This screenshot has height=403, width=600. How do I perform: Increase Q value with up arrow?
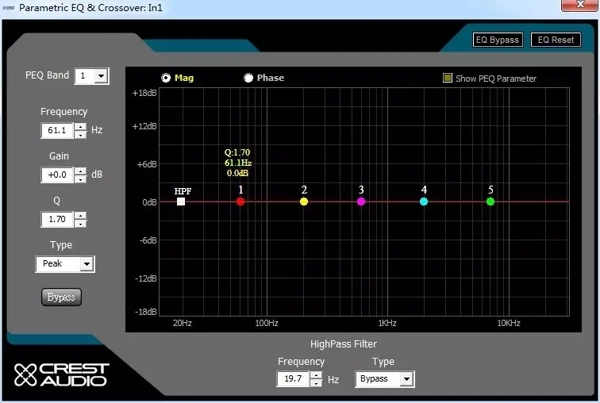[80, 215]
